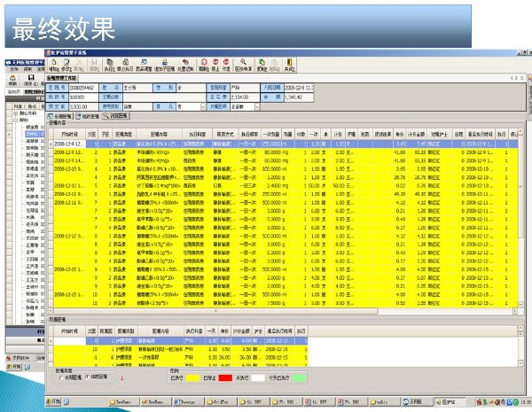Click the 计价金额 column header in lower grid

pyautogui.click(x=241, y=331)
